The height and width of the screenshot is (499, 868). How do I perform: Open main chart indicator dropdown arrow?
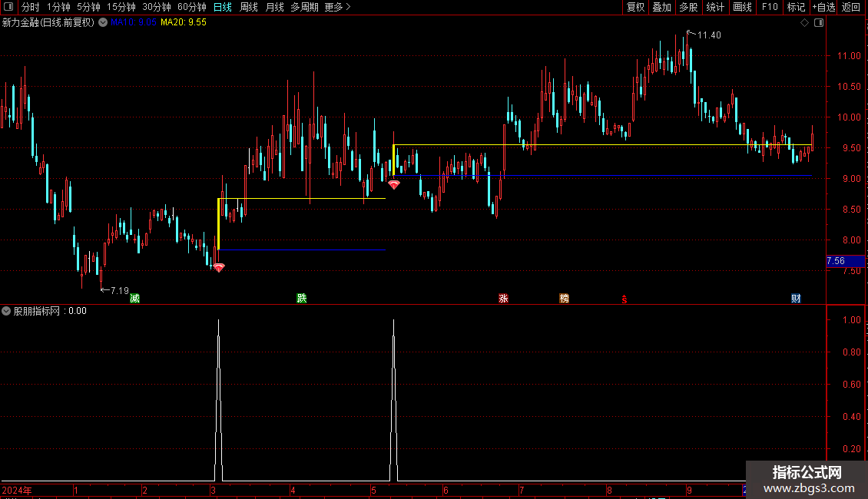[103, 22]
